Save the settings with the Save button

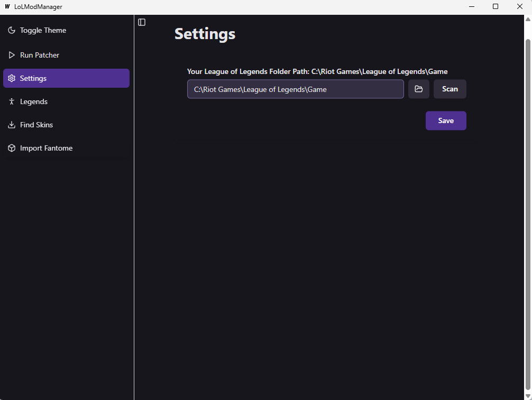click(x=446, y=120)
